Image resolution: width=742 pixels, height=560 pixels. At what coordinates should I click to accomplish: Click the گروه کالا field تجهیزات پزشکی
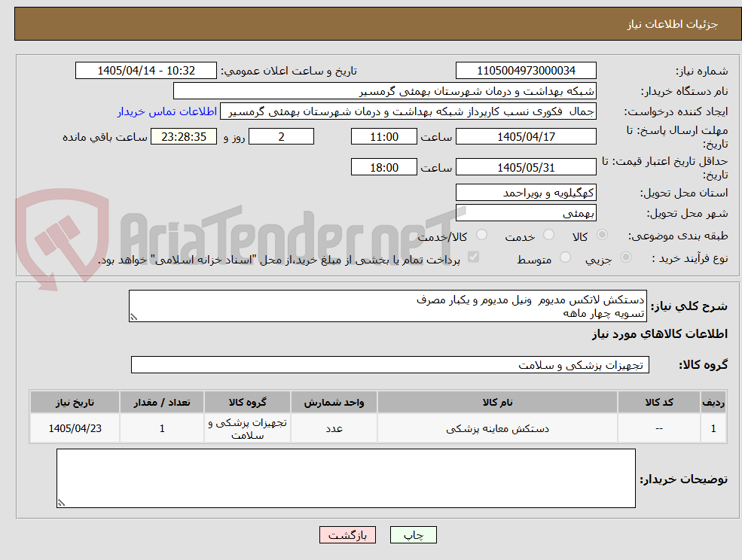390,364
